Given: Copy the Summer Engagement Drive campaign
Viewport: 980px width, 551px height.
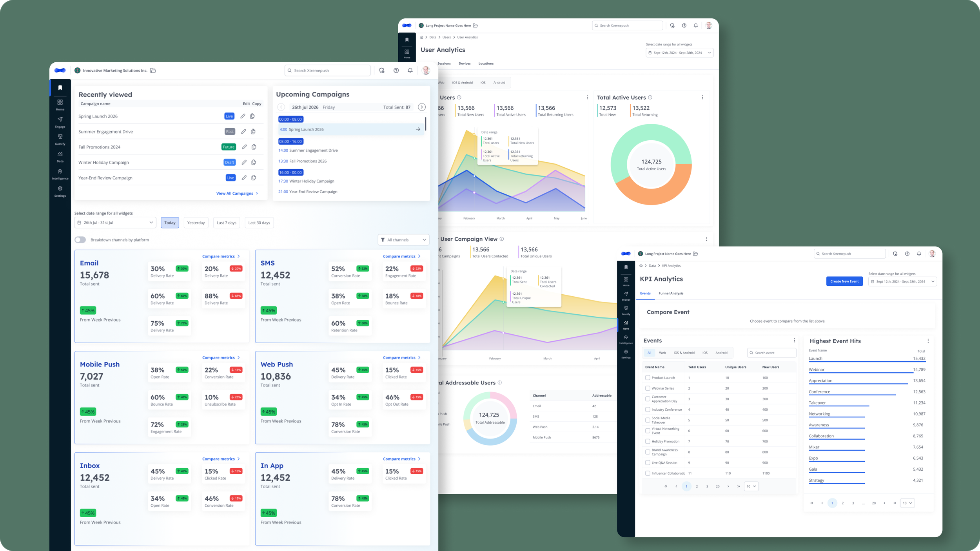Looking at the screenshot, I should coord(253,131).
